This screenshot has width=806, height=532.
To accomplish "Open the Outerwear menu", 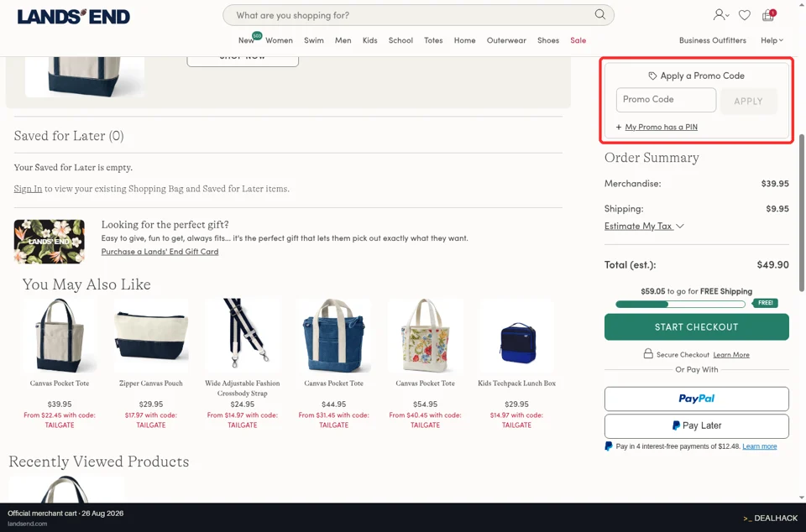I will (x=506, y=40).
